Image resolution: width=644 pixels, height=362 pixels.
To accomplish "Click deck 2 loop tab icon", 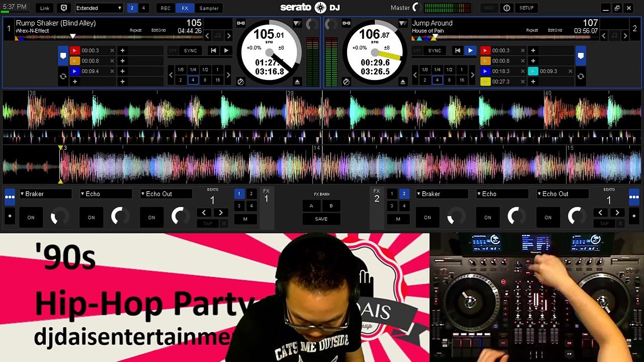I will tap(581, 76).
